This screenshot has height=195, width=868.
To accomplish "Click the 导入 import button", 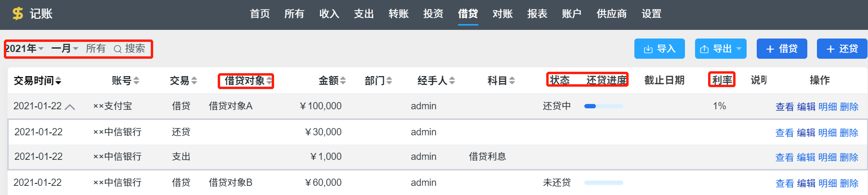I will pos(659,49).
